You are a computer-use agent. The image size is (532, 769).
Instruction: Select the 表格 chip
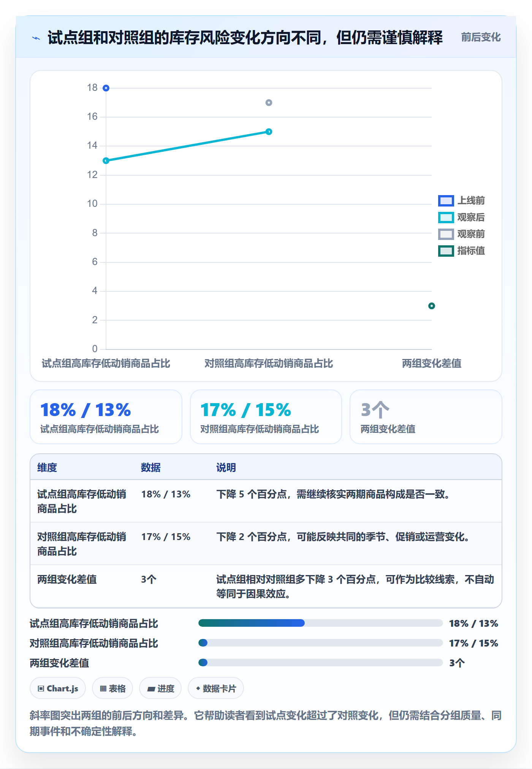click(112, 688)
